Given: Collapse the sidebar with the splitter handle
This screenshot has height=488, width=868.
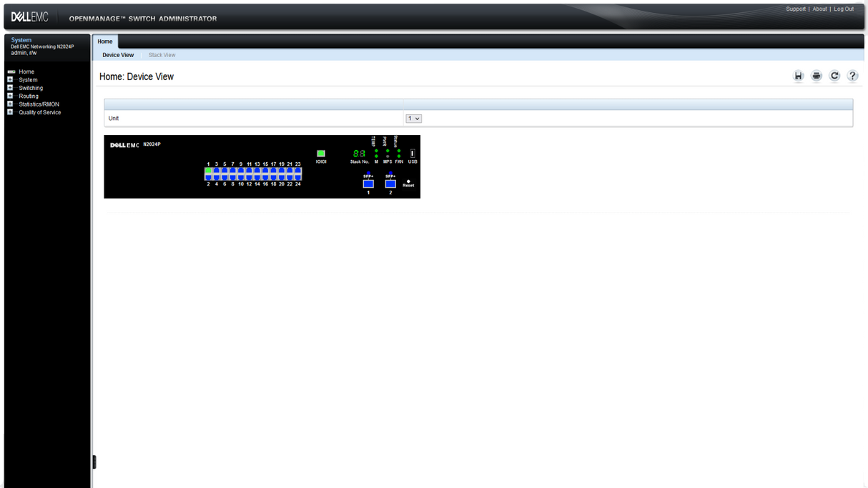Looking at the screenshot, I should [x=94, y=462].
